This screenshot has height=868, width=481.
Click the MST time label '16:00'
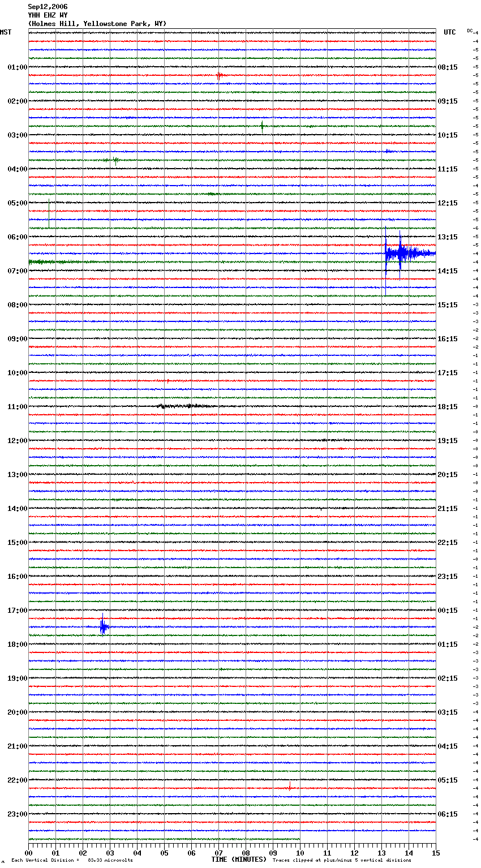click(x=18, y=577)
